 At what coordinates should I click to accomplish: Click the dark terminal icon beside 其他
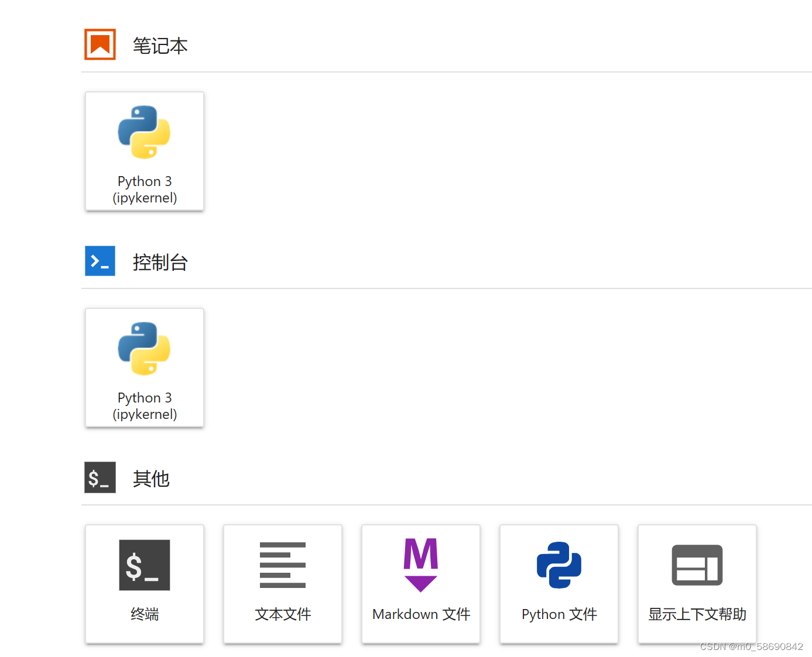click(x=100, y=477)
